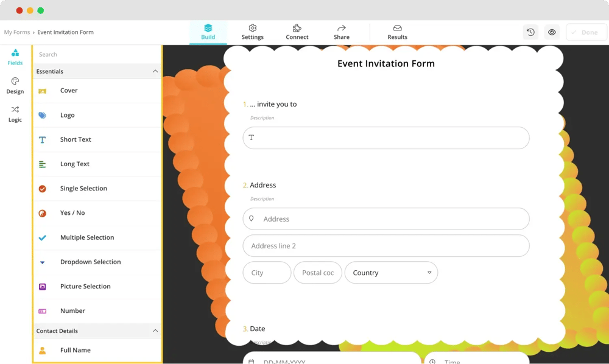Add a Number field
Viewport: 609px width, 364px height.
72,310
